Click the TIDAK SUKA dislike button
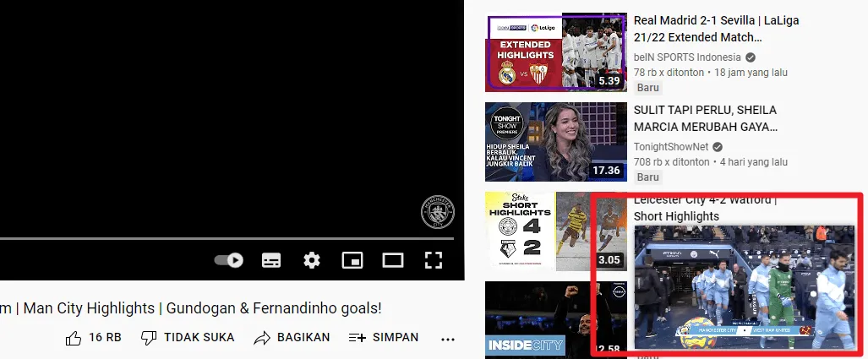The width and height of the screenshot is (868, 359). click(x=188, y=337)
